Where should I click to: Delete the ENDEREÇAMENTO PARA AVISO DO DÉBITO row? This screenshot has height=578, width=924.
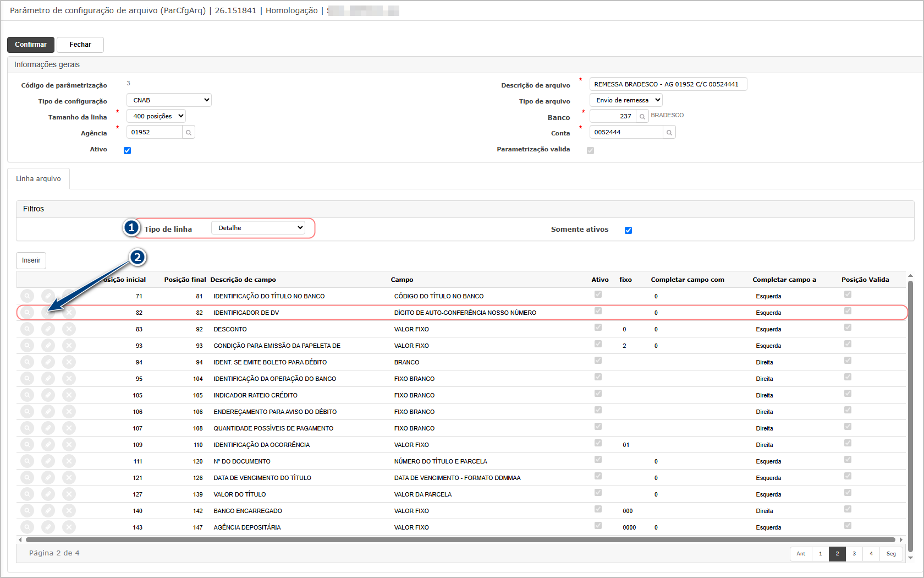[69, 412]
